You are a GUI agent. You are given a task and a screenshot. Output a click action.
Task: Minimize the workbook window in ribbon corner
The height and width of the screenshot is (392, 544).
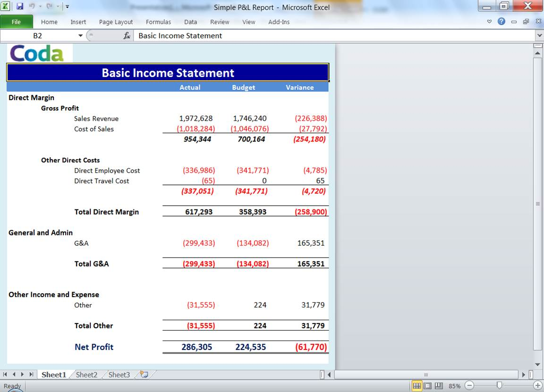tap(514, 22)
